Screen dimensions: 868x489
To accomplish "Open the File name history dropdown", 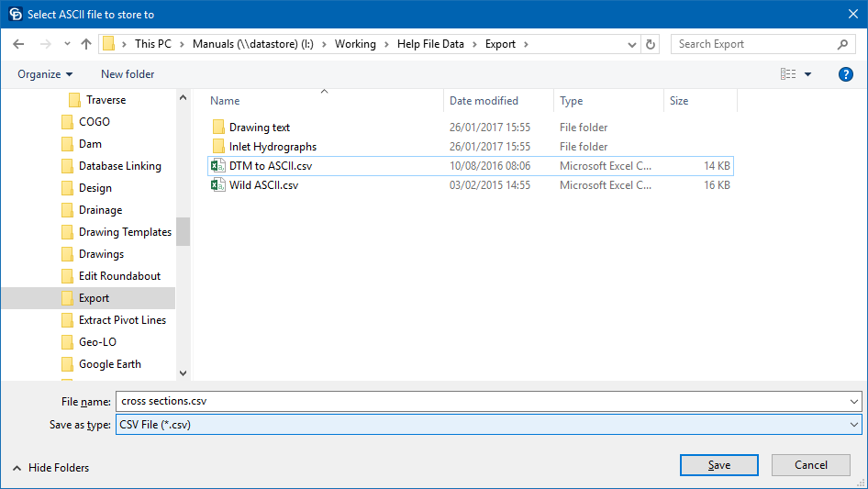I will [x=854, y=401].
